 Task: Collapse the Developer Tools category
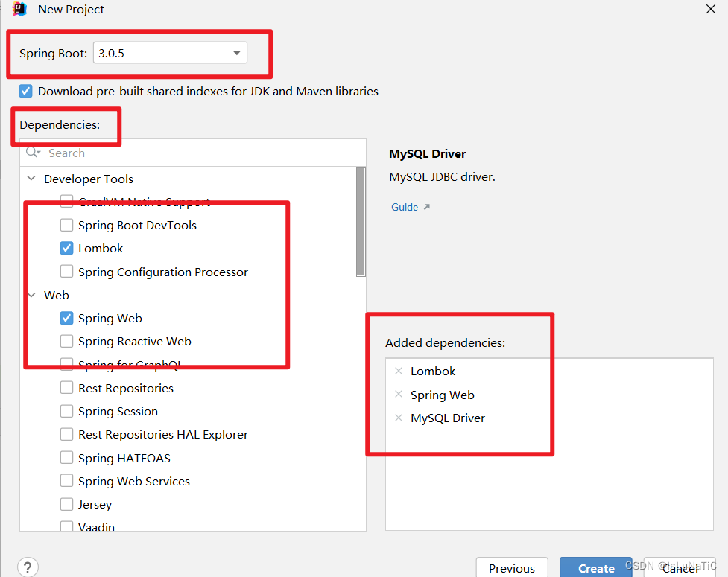pos(31,179)
